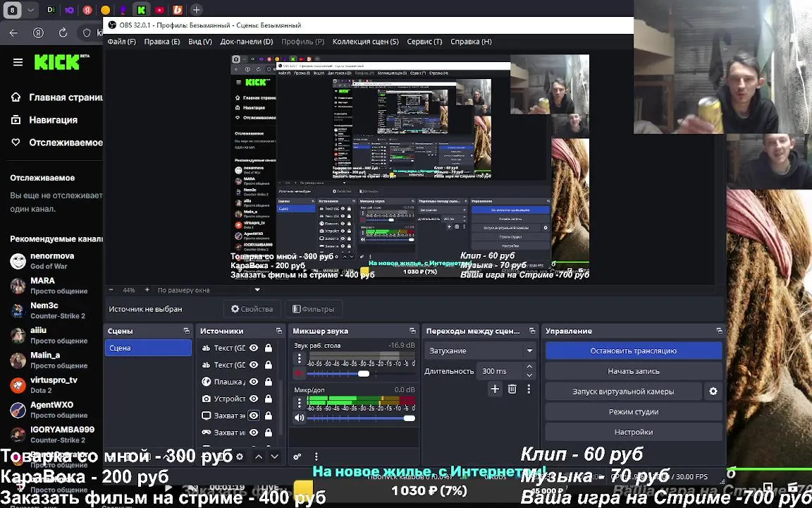Screen dimensions: 812x508
Task: Expand the tab groups chevron beside tab counter
Action: click(30, 9)
